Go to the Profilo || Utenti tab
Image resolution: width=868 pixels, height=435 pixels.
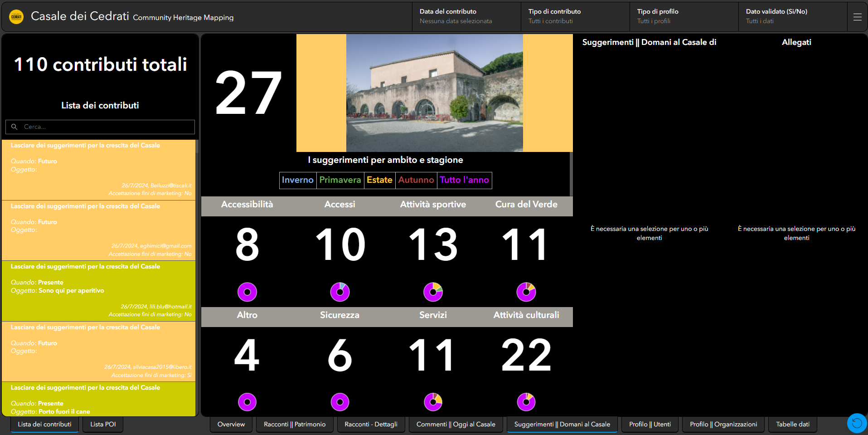coord(650,425)
